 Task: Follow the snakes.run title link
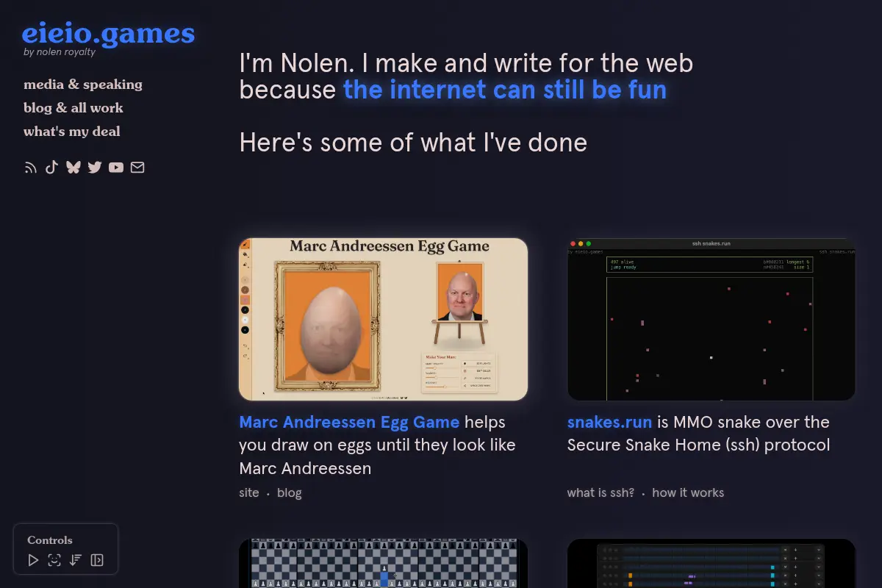tap(610, 422)
